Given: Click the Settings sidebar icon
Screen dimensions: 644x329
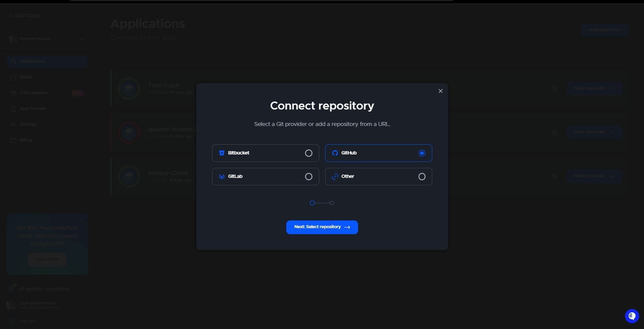Looking at the screenshot, I should [x=13, y=124].
